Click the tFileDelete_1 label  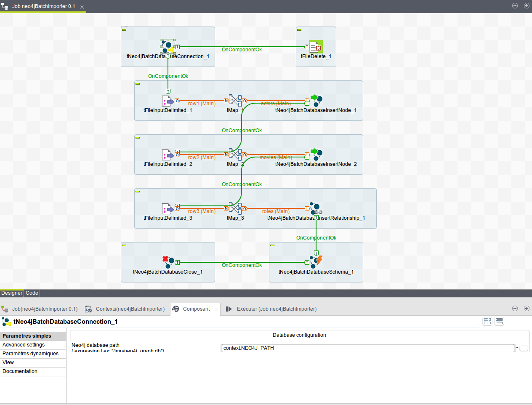(316, 56)
